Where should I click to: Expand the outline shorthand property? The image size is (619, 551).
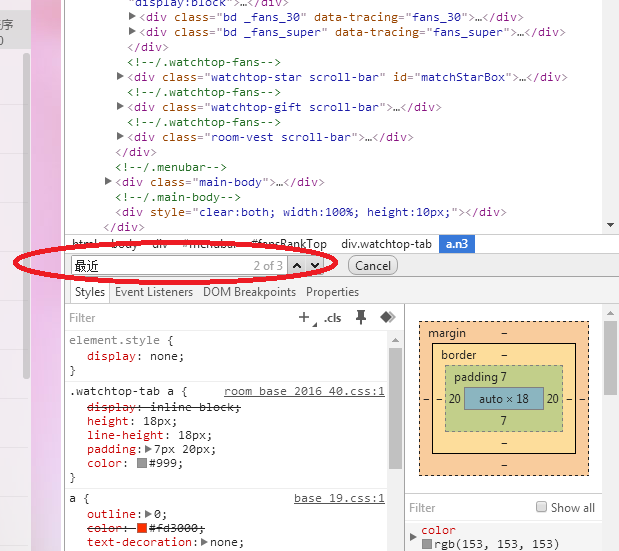pyautogui.click(x=148, y=514)
